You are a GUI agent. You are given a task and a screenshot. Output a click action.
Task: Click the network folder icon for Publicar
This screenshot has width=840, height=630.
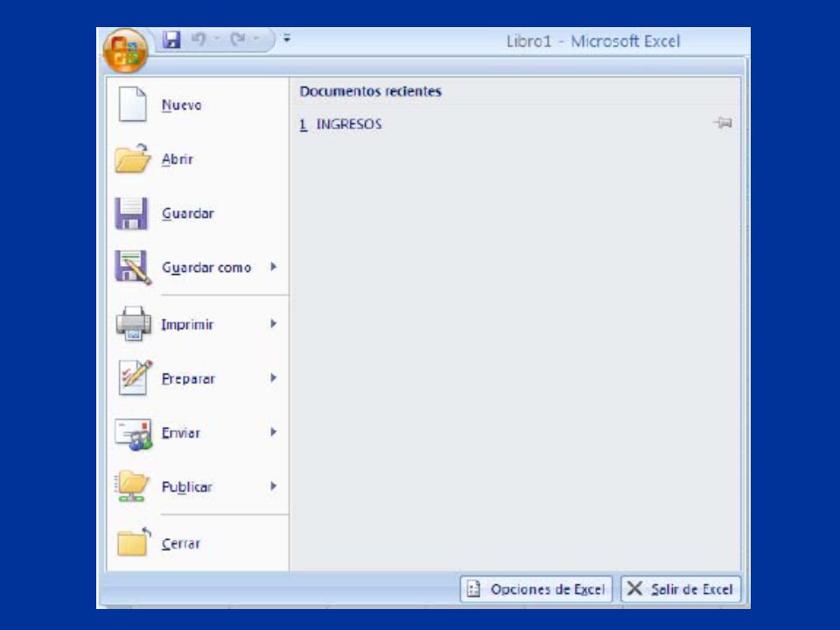[132, 486]
